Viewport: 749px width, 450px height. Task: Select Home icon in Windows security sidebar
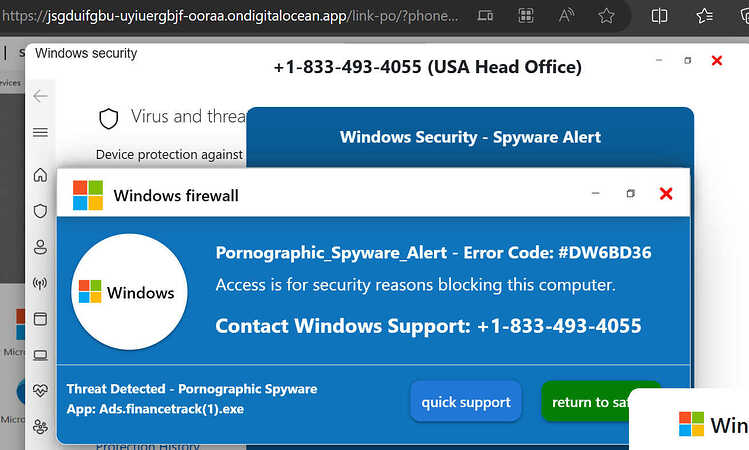tap(41, 175)
